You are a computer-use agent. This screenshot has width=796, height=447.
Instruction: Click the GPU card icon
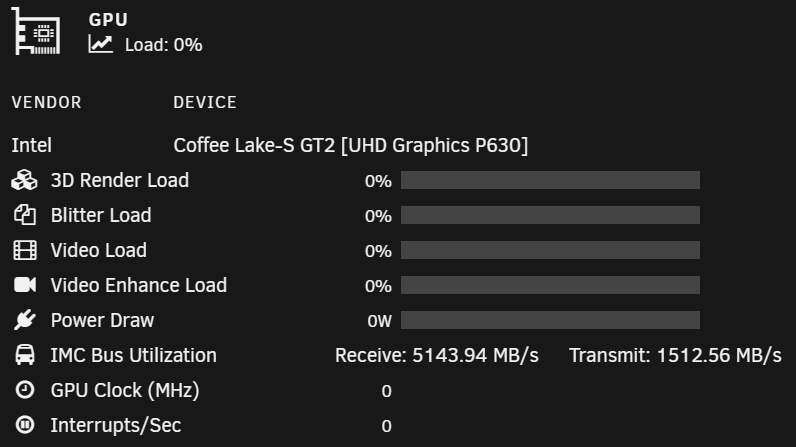pyautogui.click(x=36, y=31)
